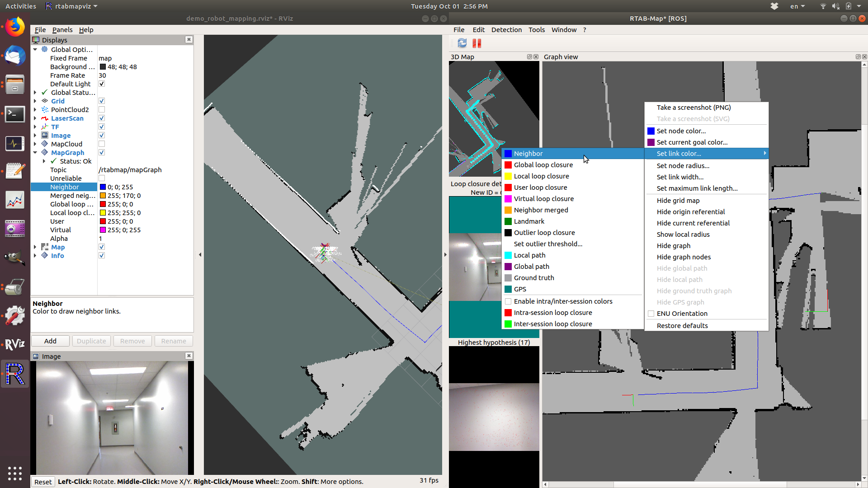Open the Detection menu in RTAB-Map
Image resolution: width=868 pixels, height=488 pixels.
point(506,30)
